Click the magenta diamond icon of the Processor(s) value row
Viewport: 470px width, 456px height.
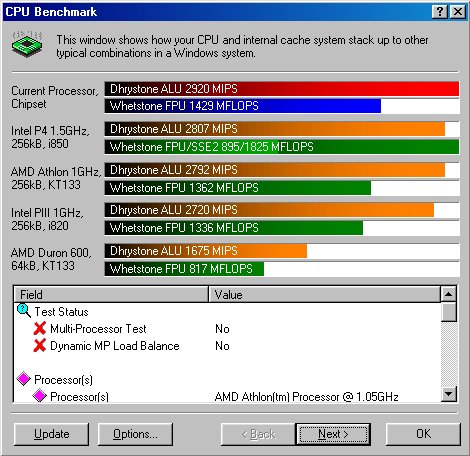pyautogui.click(x=39, y=396)
